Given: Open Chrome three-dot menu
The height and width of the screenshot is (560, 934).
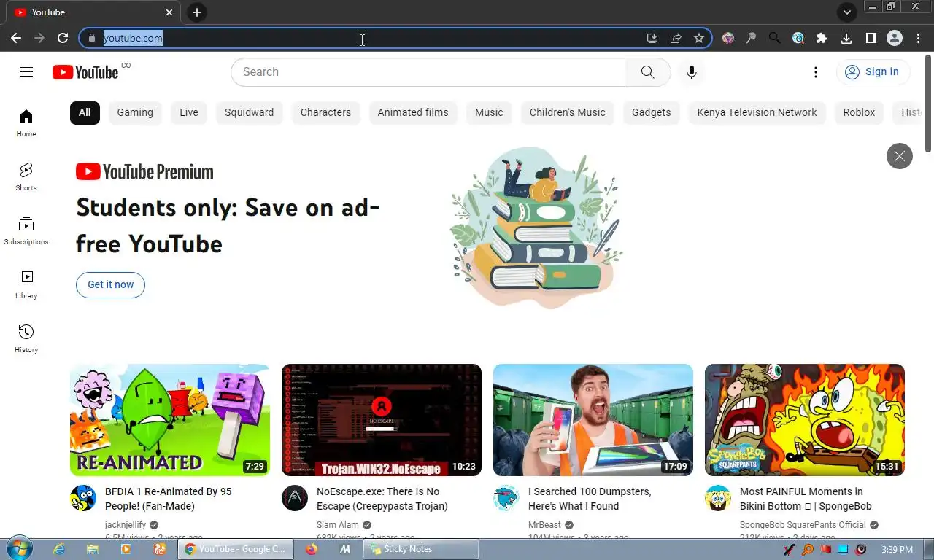Looking at the screenshot, I should pos(918,38).
